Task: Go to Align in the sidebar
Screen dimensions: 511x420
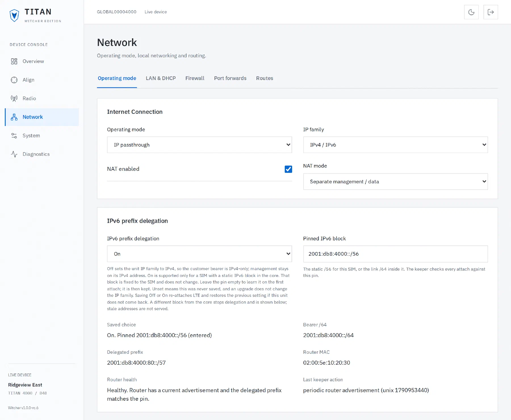Action: click(42, 80)
